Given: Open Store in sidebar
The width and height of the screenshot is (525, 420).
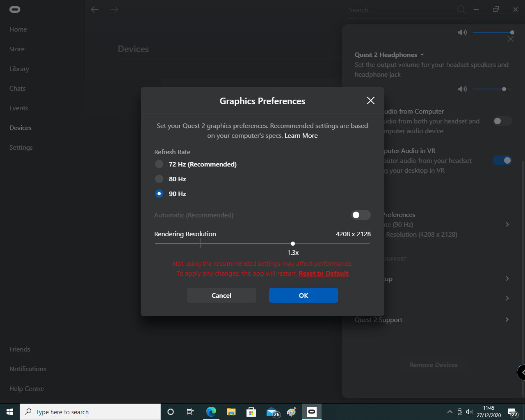Looking at the screenshot, I should (x=17, y=49).
